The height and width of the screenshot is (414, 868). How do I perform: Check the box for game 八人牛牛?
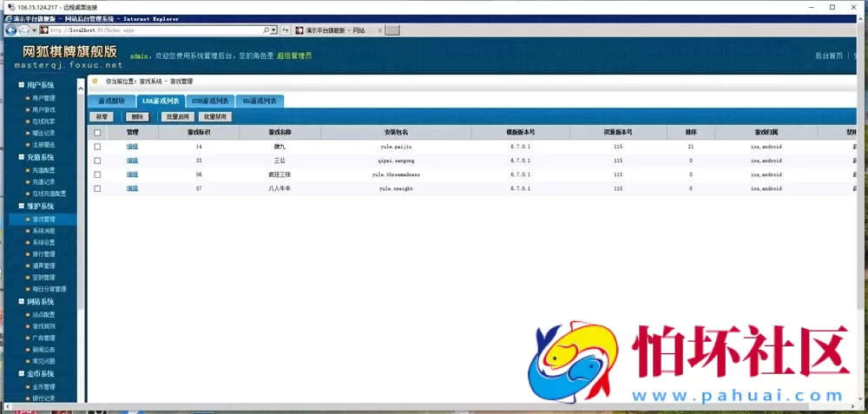(x=97, y=188)
